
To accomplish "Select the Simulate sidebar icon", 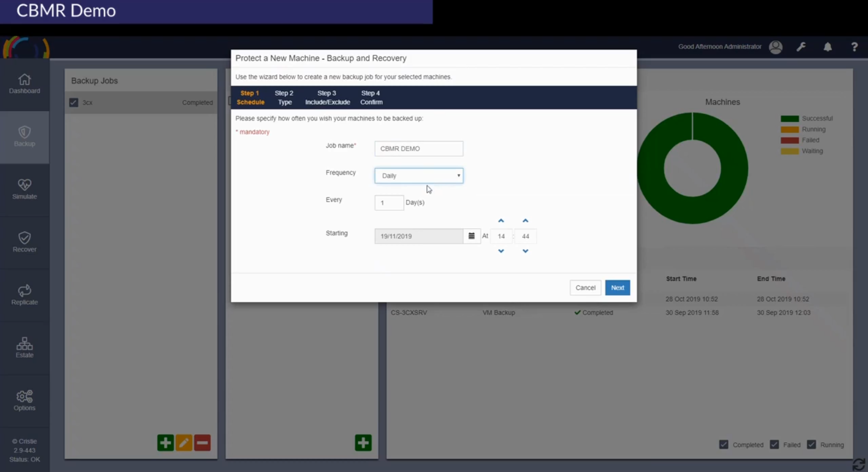I will (x=24, y=189).
